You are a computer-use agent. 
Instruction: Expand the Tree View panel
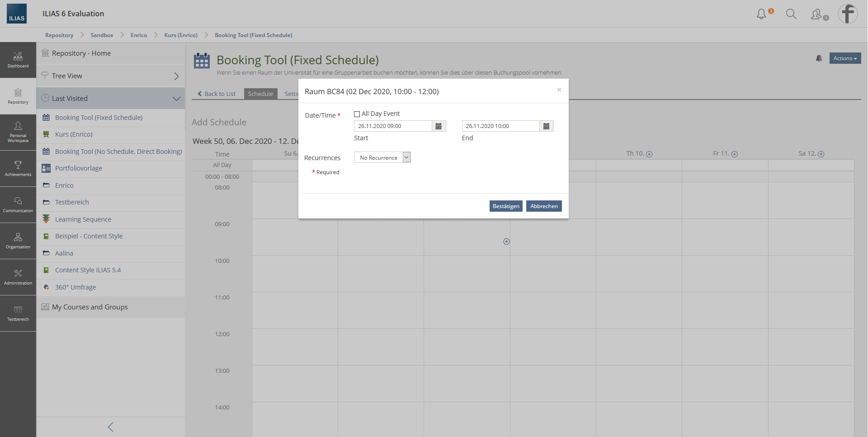[176, 76]
